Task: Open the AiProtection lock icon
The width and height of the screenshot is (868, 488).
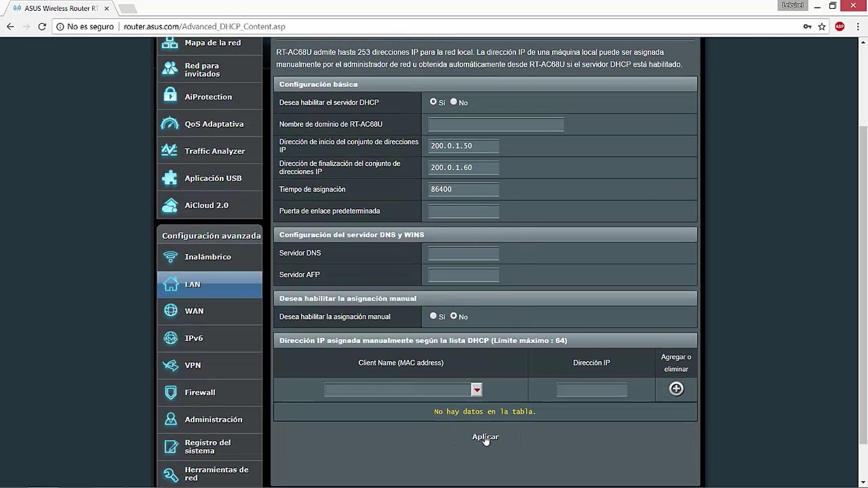Action: click(170, 96)
